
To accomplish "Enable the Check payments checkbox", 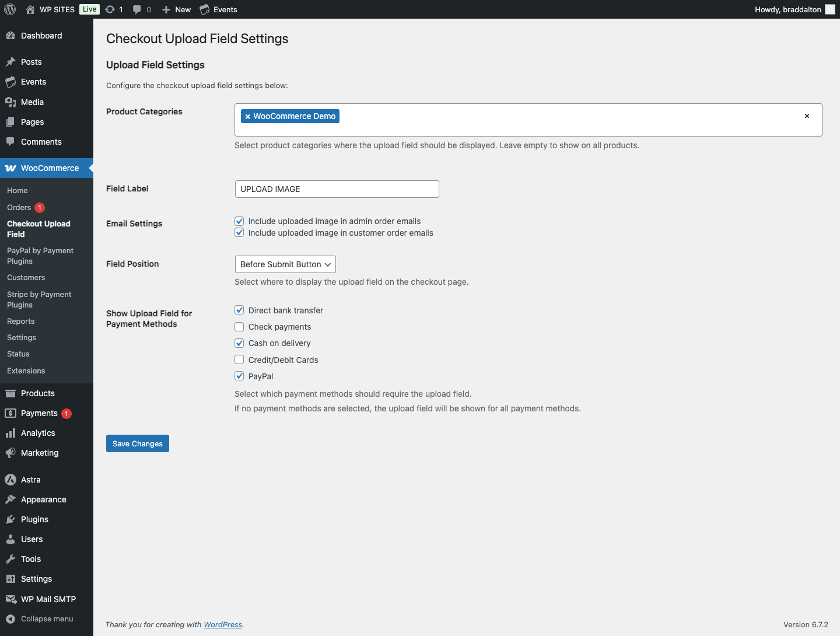I will click(x=239, y=327).
